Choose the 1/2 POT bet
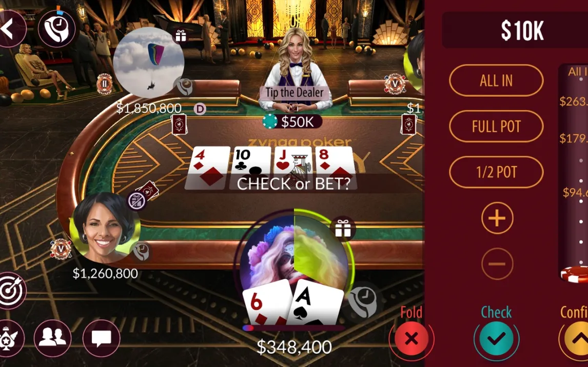This screenshot has width=588, height=367. point(496,172)
